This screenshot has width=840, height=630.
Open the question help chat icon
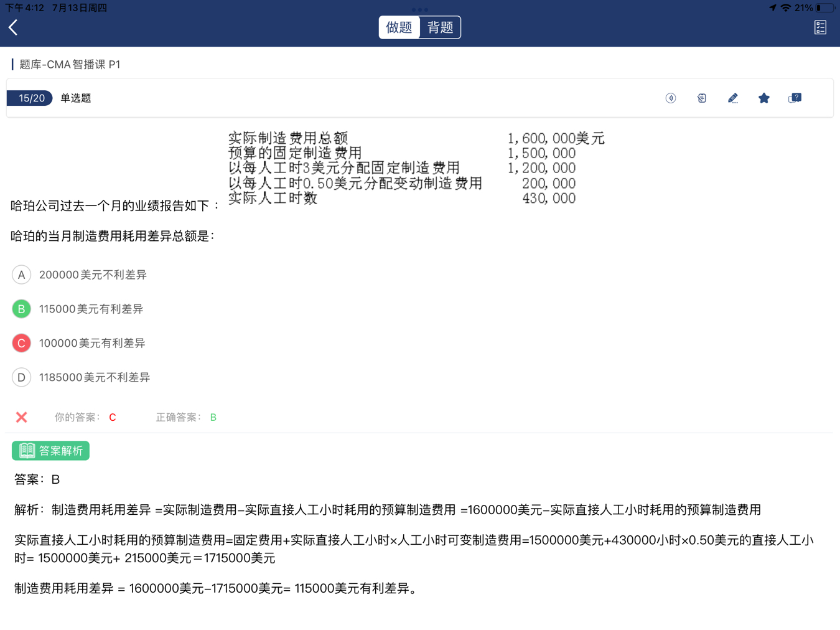tap(795, 98)
